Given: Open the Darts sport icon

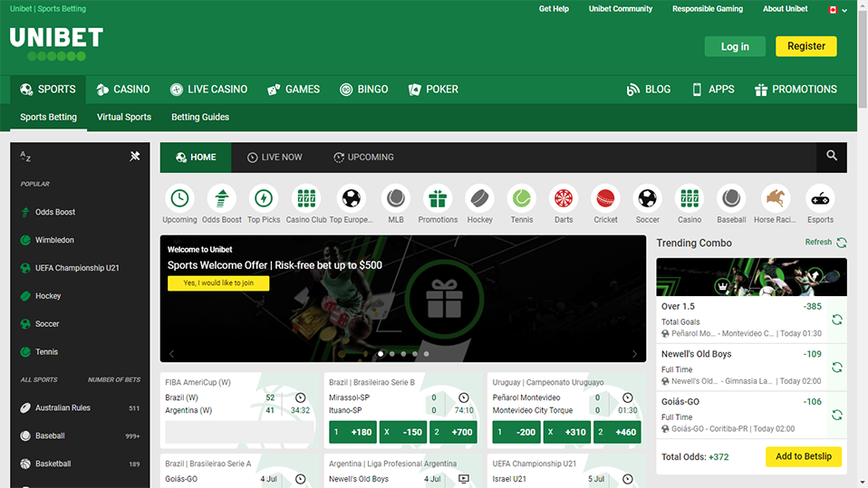Looking at the screenshot, I should (564, 198).
